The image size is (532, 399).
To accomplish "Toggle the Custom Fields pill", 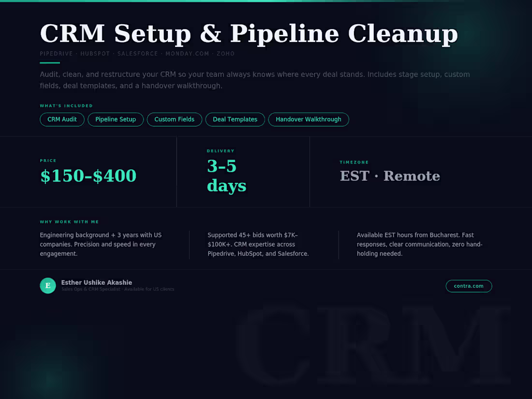I will pos(174,119).
